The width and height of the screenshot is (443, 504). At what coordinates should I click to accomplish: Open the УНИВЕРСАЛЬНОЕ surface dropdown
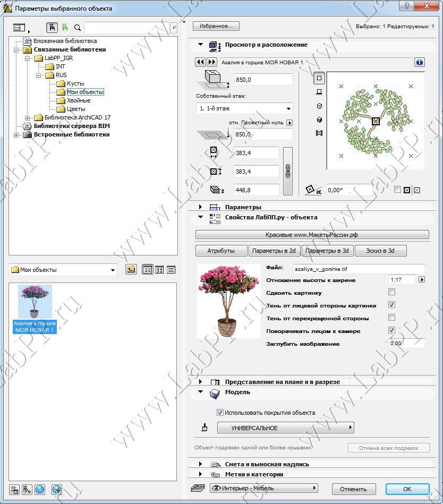coord(285,428)
